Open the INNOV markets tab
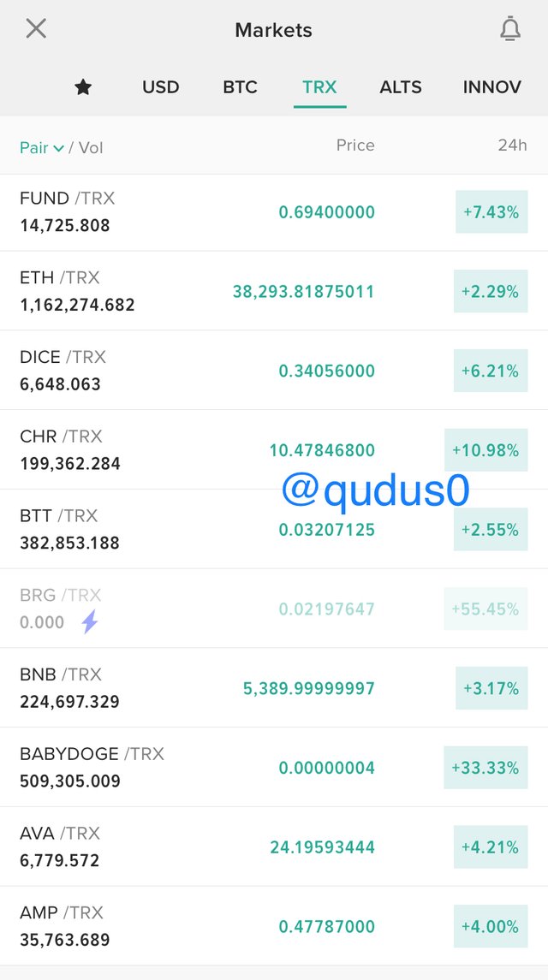This screenshot has height=980, width=548. click(491, 87)
